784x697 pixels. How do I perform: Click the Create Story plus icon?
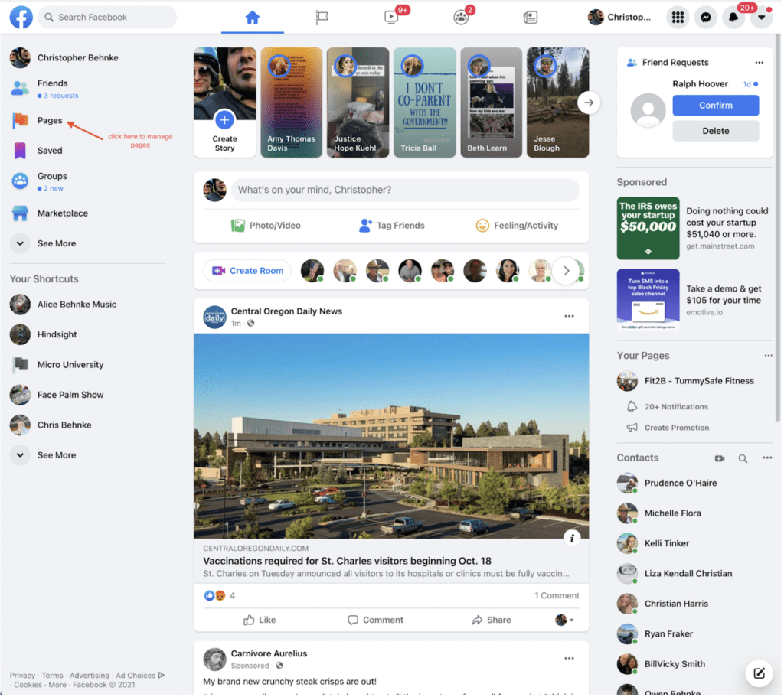click(224, 120)
